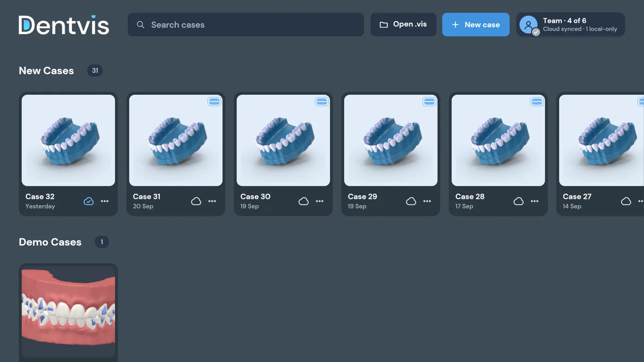Image resolution: width=644 pixels, height=362 pixels.
Task: Open more options for Case 31
Action: click(212, 201)
